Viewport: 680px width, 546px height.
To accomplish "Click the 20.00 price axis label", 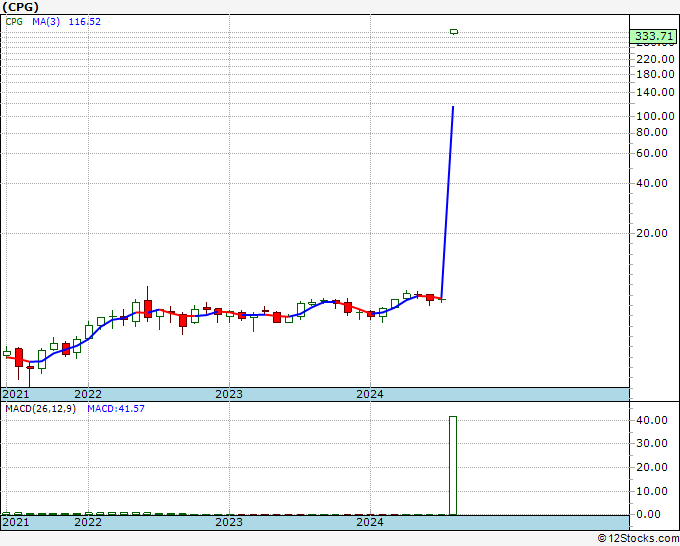I will click(x=651, y=233).
